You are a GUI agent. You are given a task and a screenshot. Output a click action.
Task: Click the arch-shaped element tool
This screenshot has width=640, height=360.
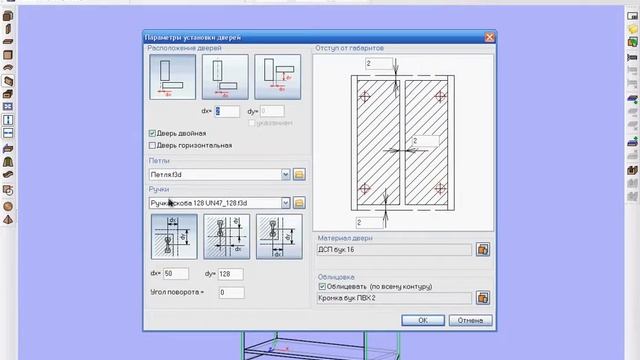pos(8,162)
